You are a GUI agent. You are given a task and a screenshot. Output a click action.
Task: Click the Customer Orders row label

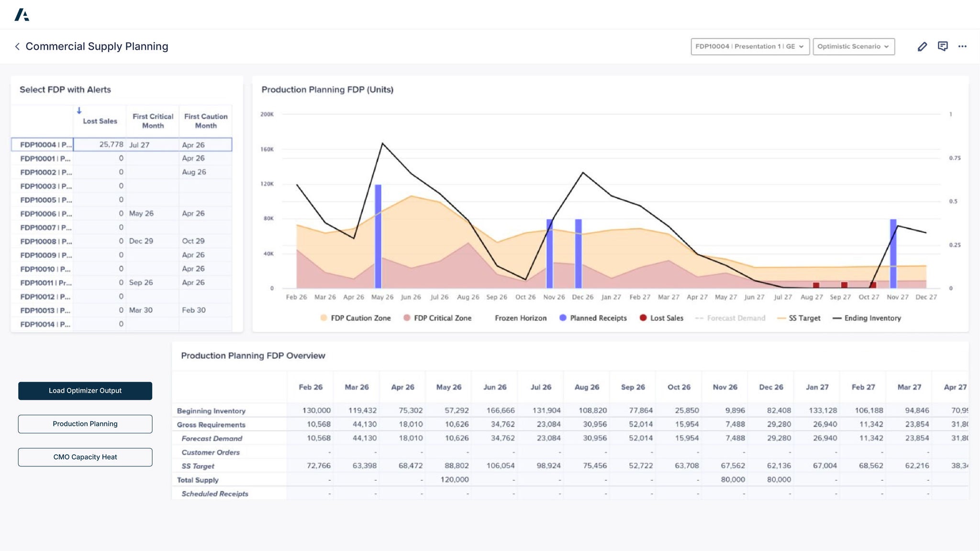point(211,452)
